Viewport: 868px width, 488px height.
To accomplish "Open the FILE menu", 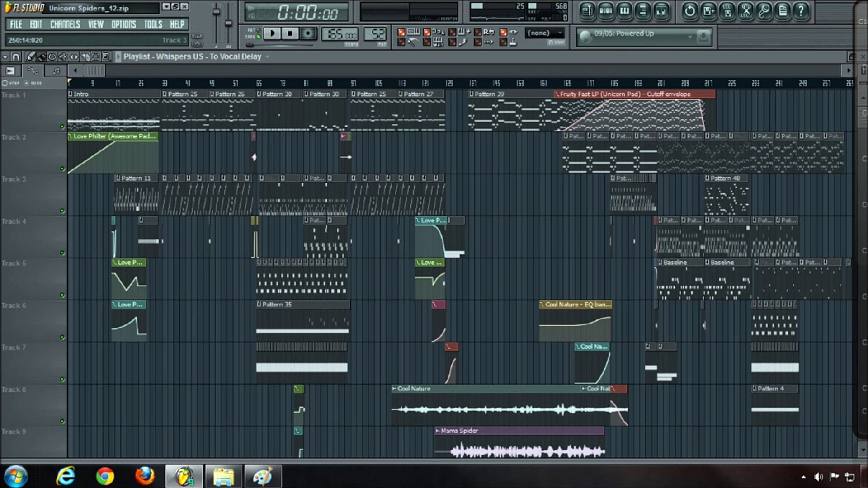I will (x=16, y=24).
